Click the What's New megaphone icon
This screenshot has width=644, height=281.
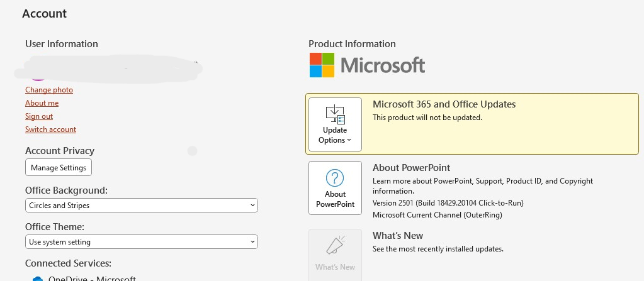(335, 245)
